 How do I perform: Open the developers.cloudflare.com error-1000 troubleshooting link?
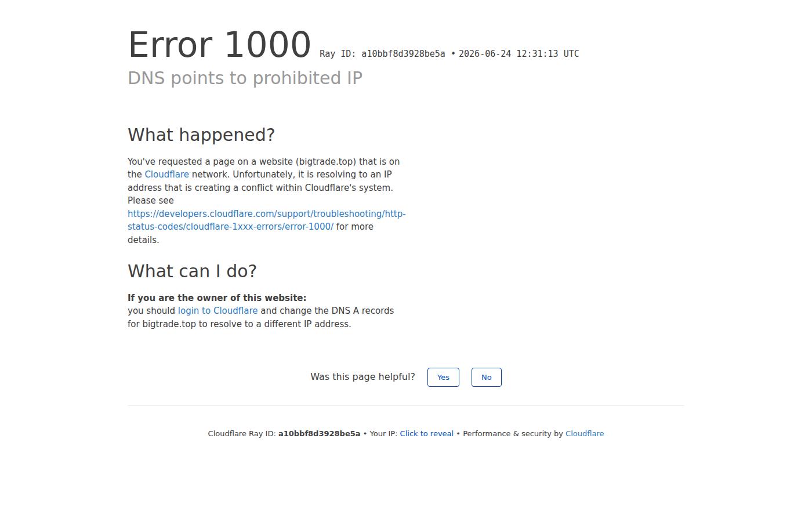pos(266,220)
